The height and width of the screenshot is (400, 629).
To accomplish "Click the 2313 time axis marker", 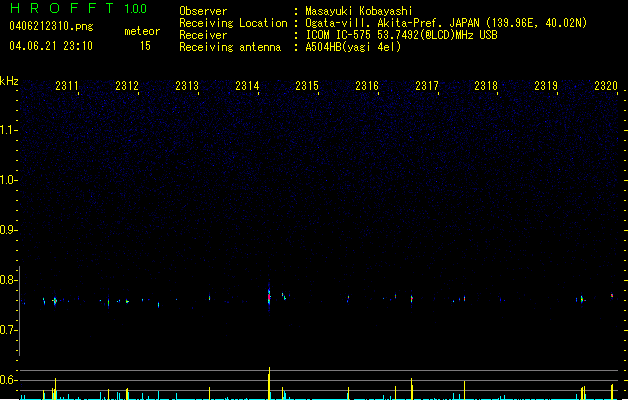I will (x=187, y=86).
